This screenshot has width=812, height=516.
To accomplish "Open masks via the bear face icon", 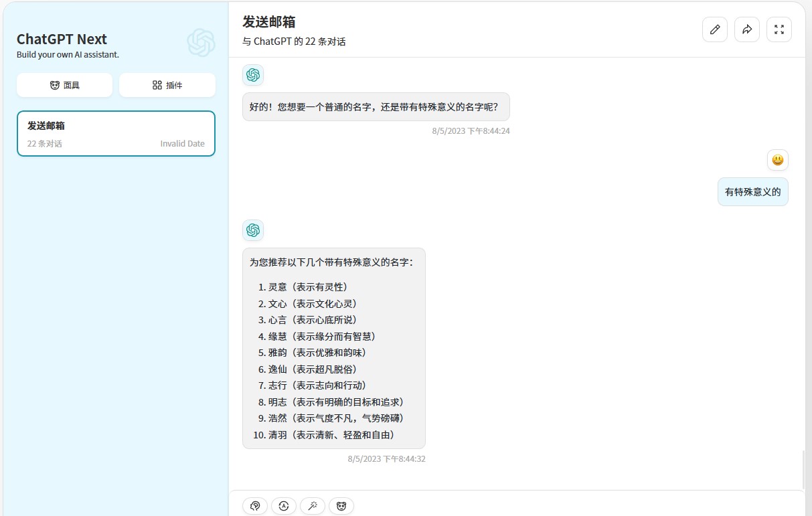I will pos(341,506).
